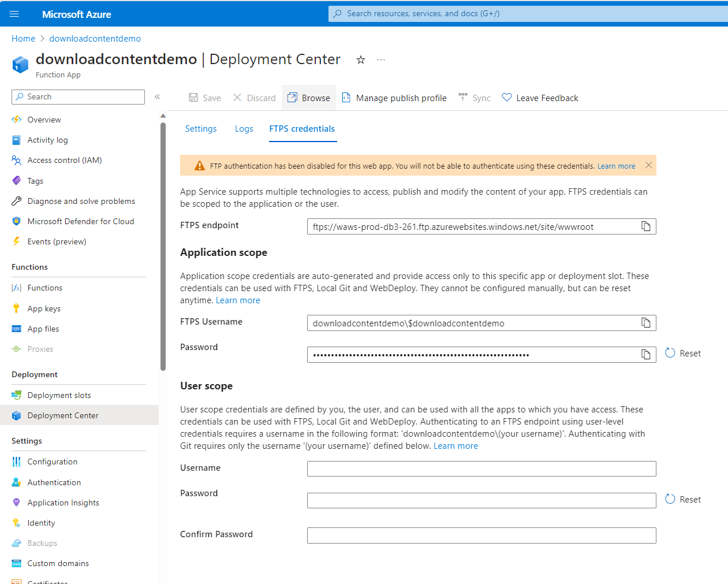Open the more options ellipsis in title
Screen dimensions: 728x584
pyautogui.click(x=381, y=59)
